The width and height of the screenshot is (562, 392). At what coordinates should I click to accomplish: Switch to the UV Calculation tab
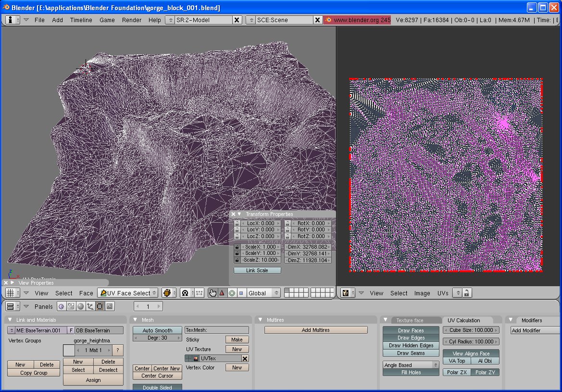(x=463, y=320)
